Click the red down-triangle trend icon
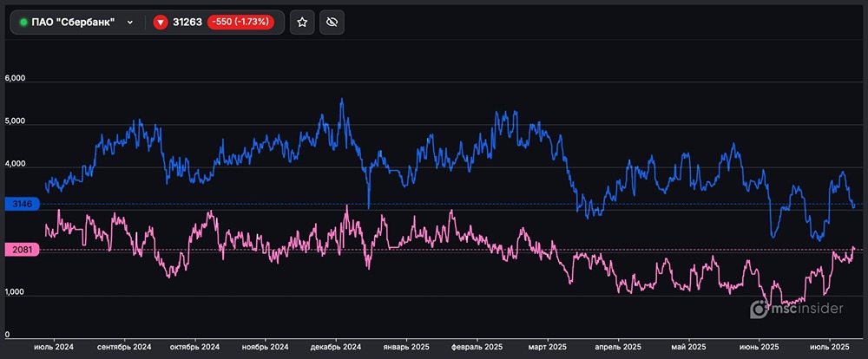The height and width of the screenshot is (359, 868). tap(160, 23)
